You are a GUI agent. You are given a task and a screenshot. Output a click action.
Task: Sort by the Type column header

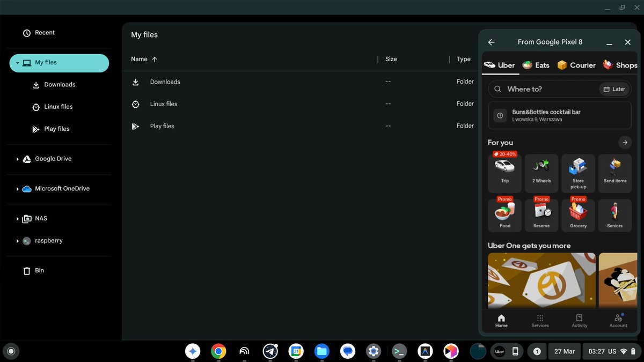click(464, 59)
